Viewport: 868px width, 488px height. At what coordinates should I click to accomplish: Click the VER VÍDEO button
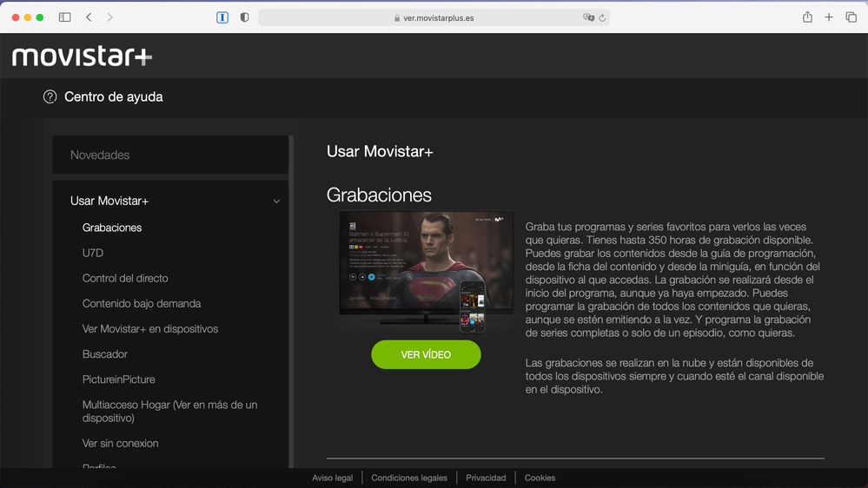pyautogui.click(x=426, y=354)
